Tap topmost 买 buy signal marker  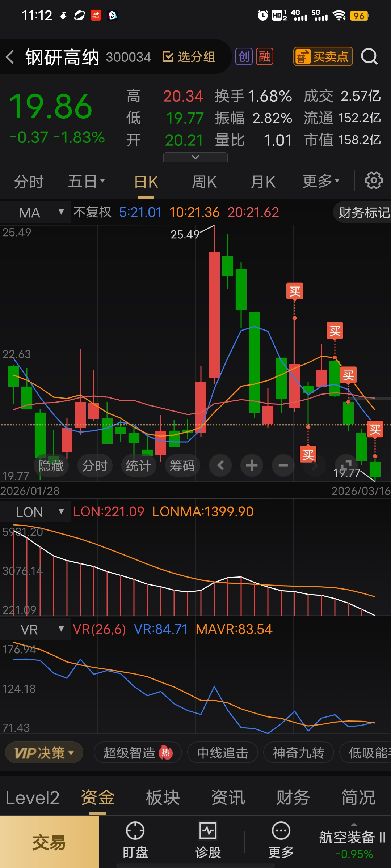tap(295, 292)
